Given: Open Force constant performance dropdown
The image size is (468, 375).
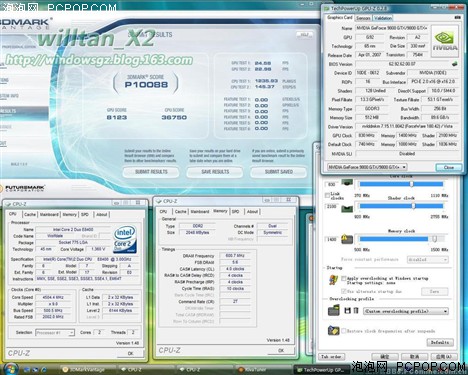Looking at the screenshot, I should click(428, 260).
